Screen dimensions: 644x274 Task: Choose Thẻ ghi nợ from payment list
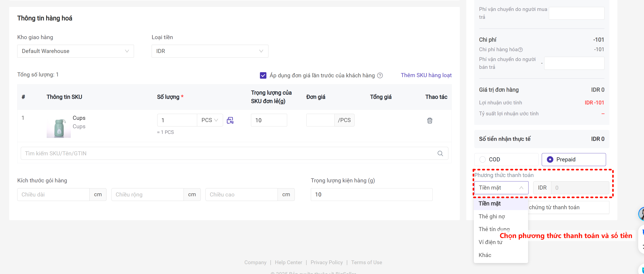pyautogui.click(x=491, y=216)
